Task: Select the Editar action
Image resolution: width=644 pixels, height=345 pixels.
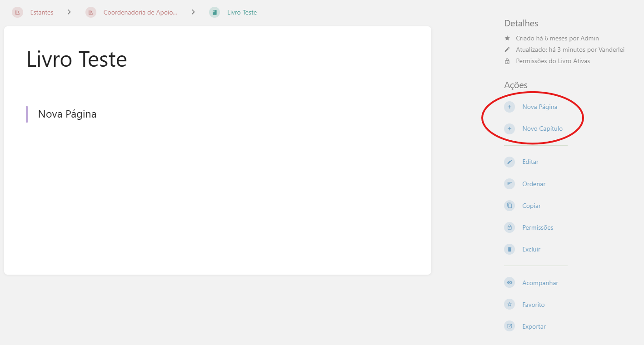Action: point(530,162)
